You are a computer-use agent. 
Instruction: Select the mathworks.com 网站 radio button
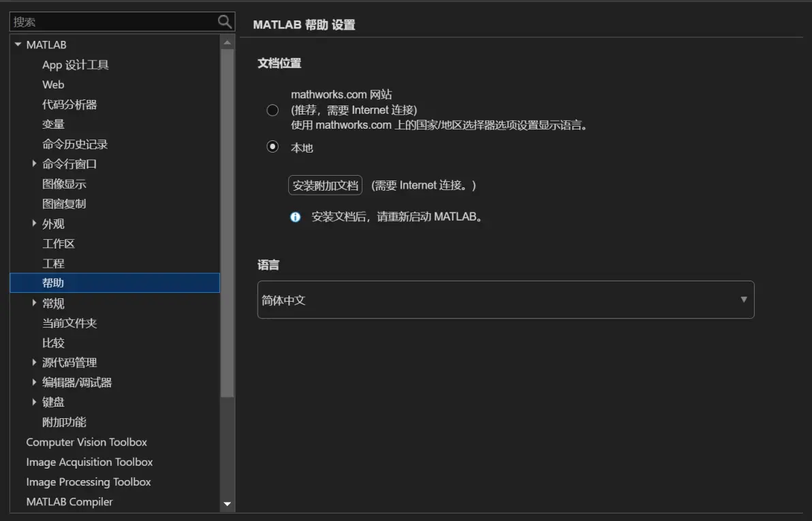pos(272,110)
